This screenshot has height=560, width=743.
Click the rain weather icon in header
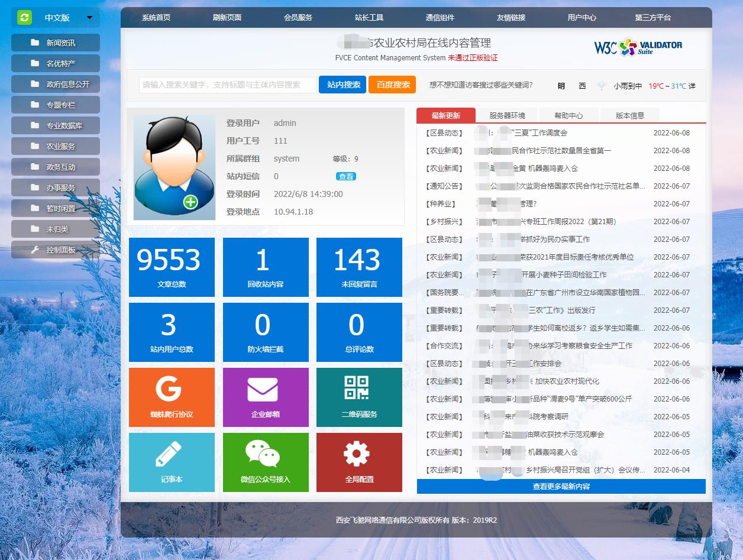click(x=602, y=86)
